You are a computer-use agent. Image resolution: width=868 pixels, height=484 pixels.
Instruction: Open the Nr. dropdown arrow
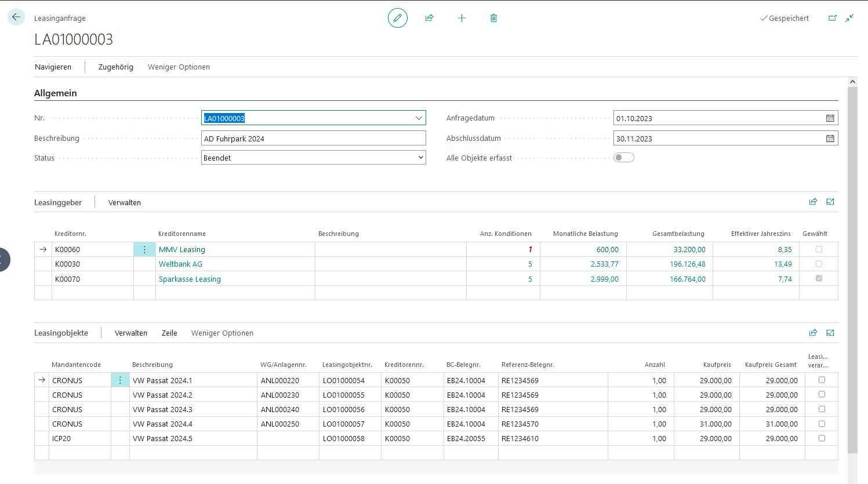pyautogui.click(x=419, y=118)
